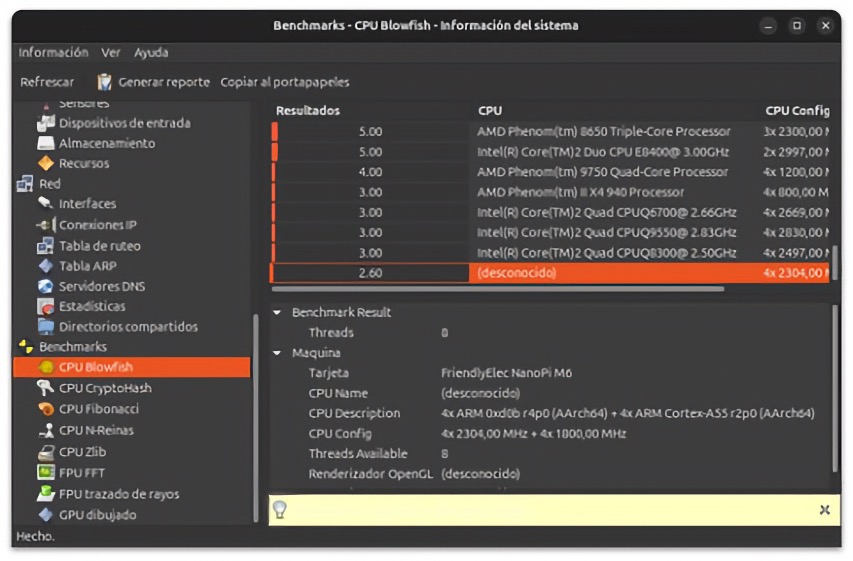
Task: Click the details panel vertical scrollbar
Action: (x=835, y=389)
